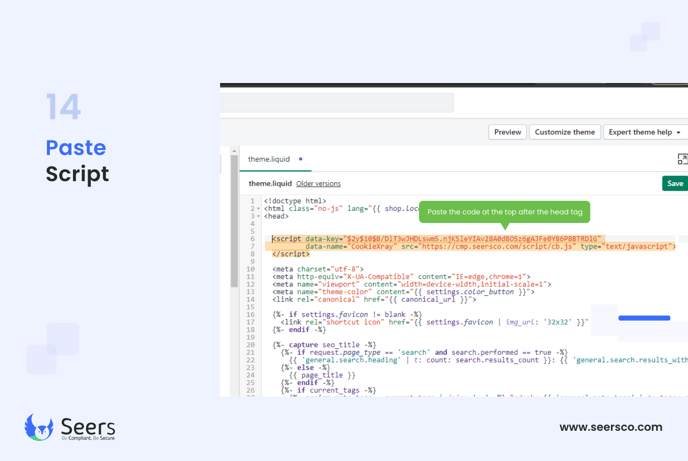
Task: Open Customize theme
Action: (565, 132)
